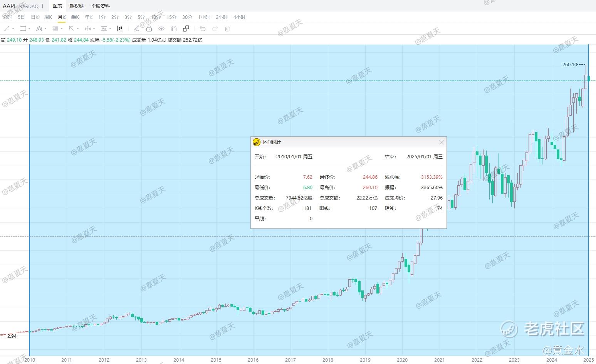Open dropdown arrow next to arrow tool
Screen dimensions: 596x364
(78, 29)
